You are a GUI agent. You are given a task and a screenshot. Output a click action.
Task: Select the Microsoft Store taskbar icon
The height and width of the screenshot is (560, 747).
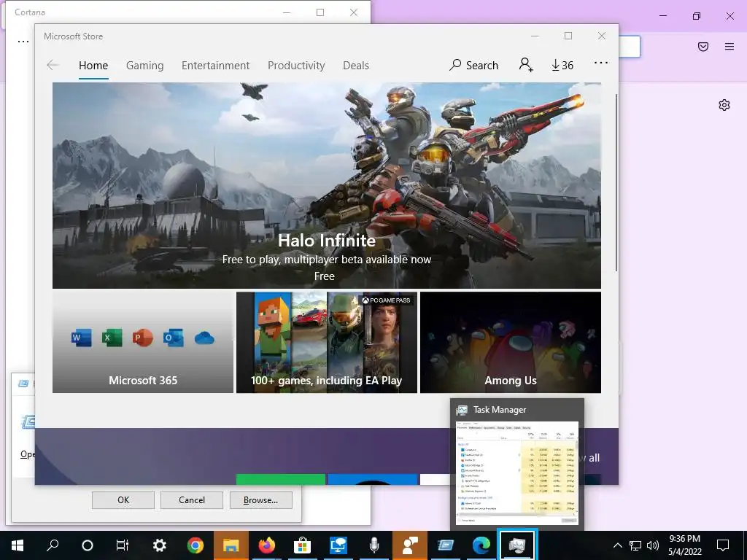[302, 545]
